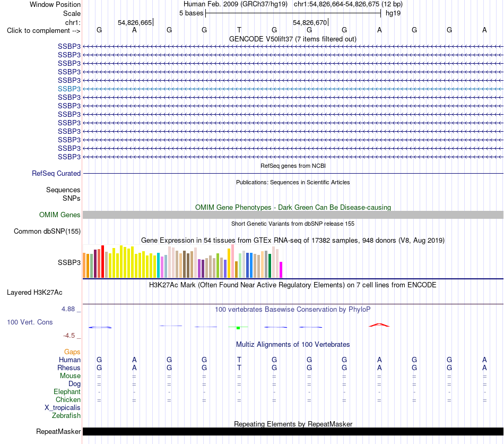Image resolution: width=504 pixels, height=444 pixels.
Task: Open the H3K27Ac Mark ENCODE track title
Action: coord(293,285)
